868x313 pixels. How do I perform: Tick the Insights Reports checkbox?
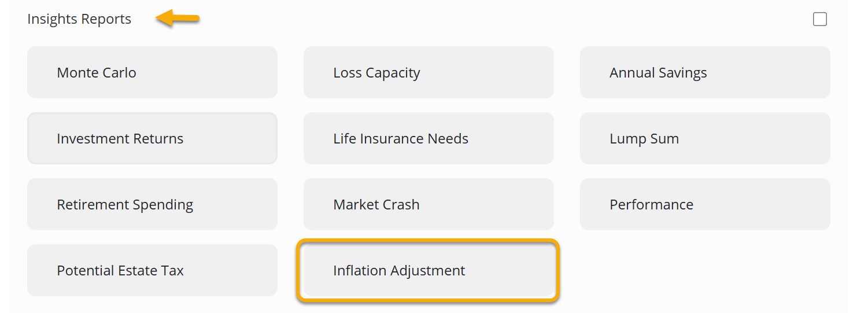tap(819, 20)
